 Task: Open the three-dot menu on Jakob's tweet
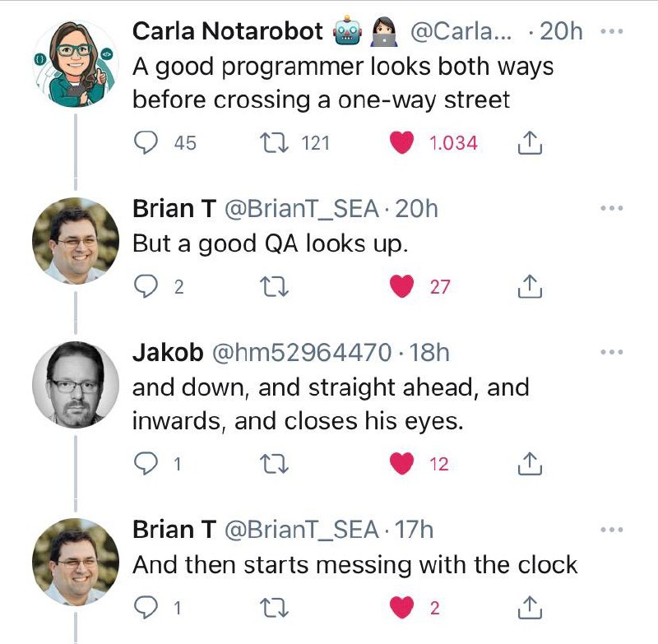613,352
